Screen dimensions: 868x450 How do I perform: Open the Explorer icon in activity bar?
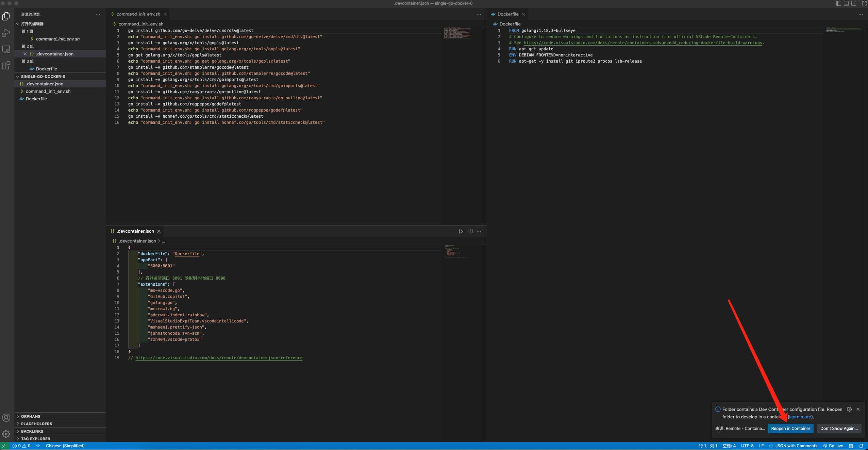pyautogui.click(x=6, y=16)
